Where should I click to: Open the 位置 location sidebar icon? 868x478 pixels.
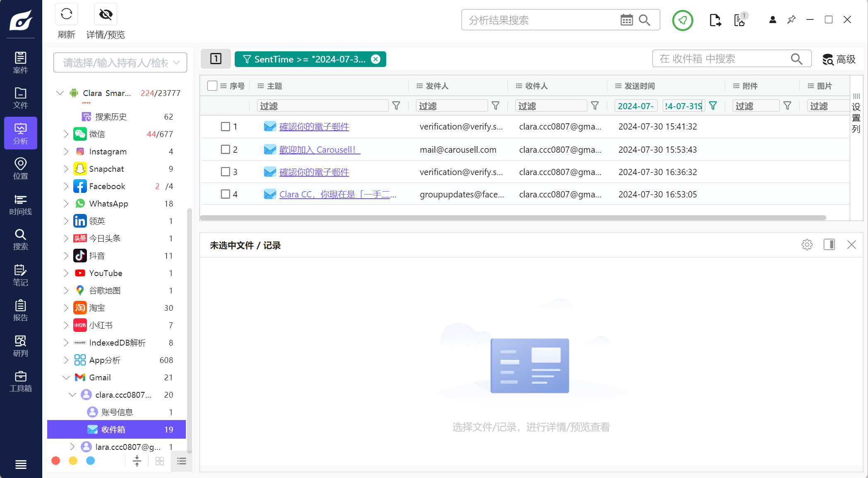20,168
